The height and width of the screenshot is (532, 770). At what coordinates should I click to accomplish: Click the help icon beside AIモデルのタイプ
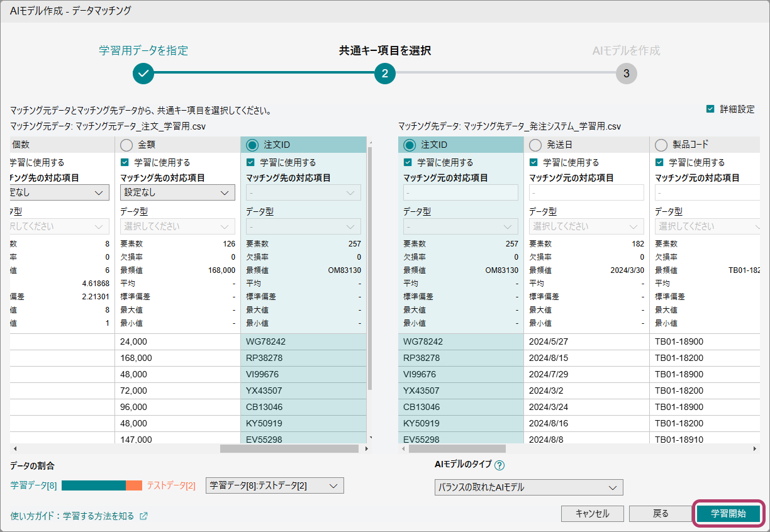(x=499, y=465)
